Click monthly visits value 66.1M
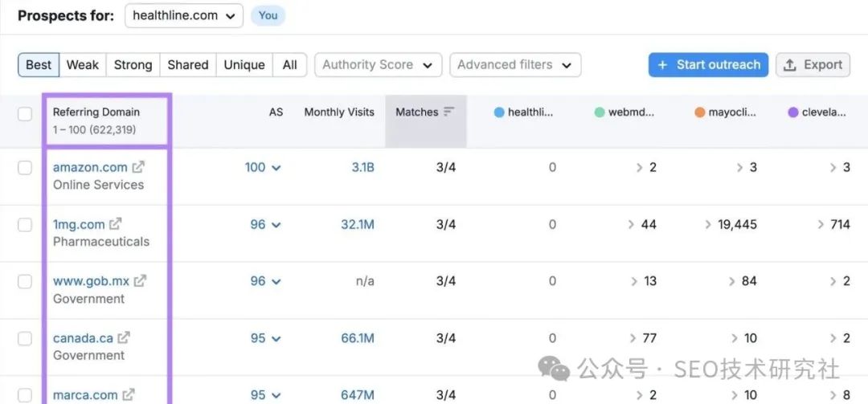This screenshot has height=404, width=868. [x=358, y=338]
